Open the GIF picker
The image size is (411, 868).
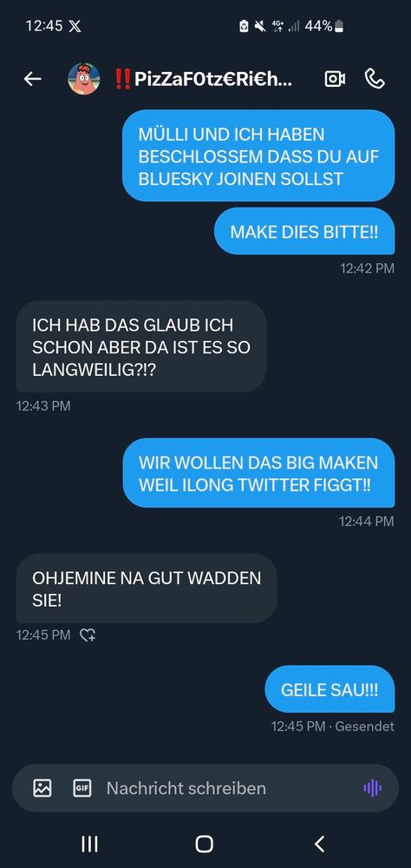coord(82,788)
